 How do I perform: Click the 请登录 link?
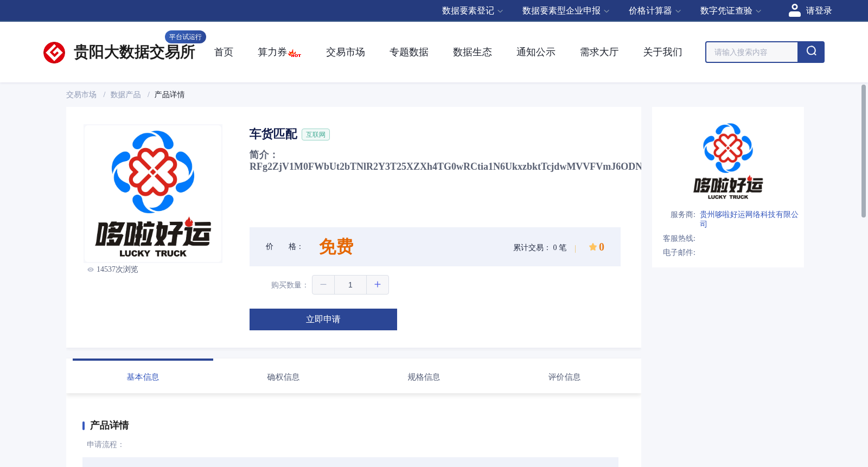819,11
